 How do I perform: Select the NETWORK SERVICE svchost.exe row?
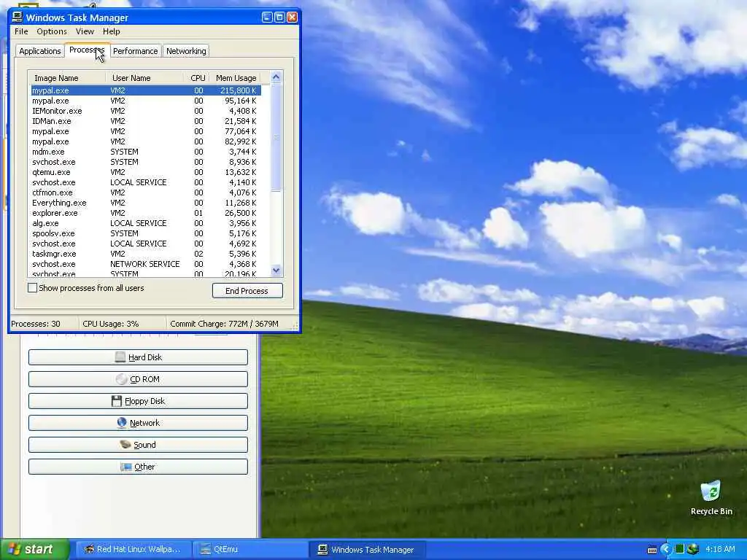coord(146,264)
